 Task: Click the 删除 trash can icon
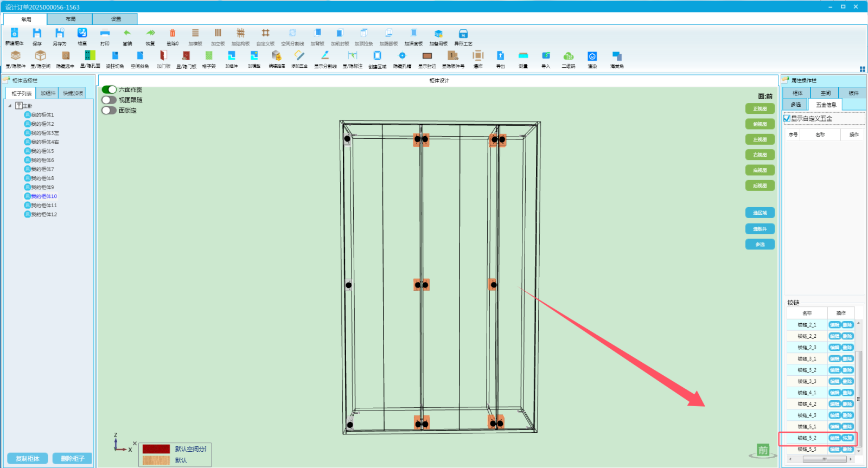pos(173,33)
